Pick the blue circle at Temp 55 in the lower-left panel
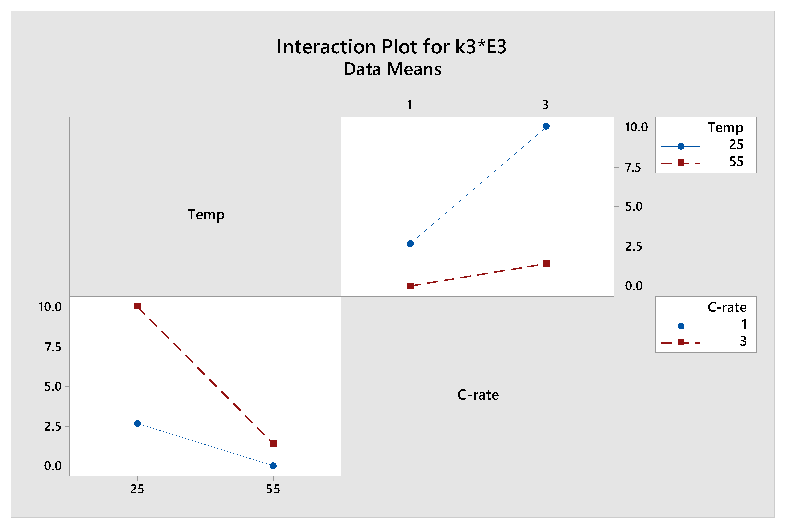 point(273,466)
